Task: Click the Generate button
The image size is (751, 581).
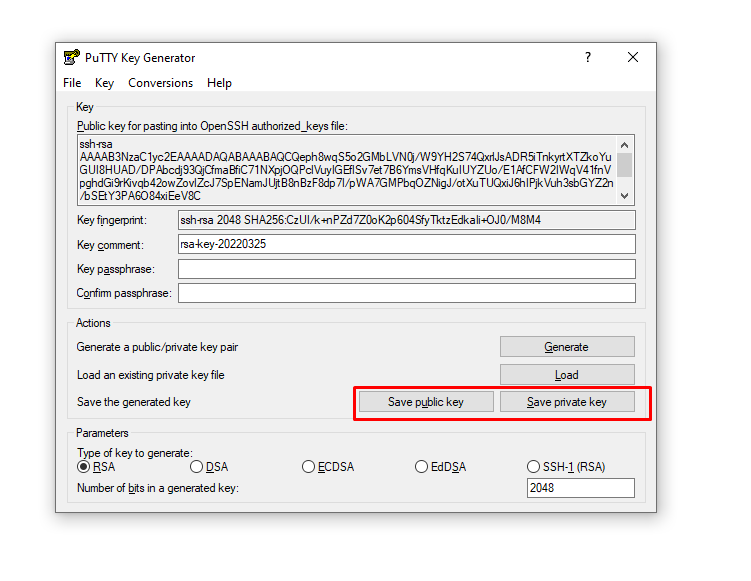Action: tap(567, 347)
